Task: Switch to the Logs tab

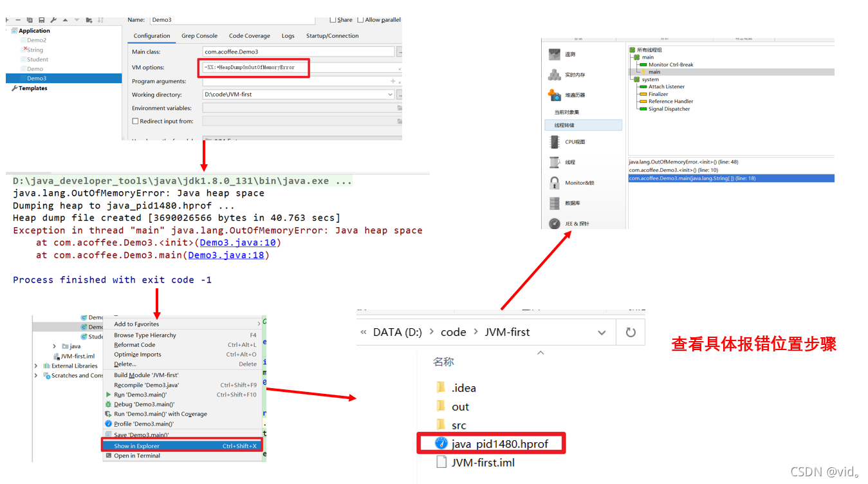Action: click(288, 36)
